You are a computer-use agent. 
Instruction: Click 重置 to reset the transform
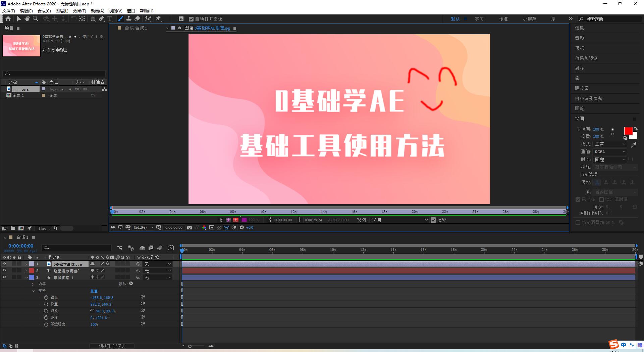tap(94, 291)
